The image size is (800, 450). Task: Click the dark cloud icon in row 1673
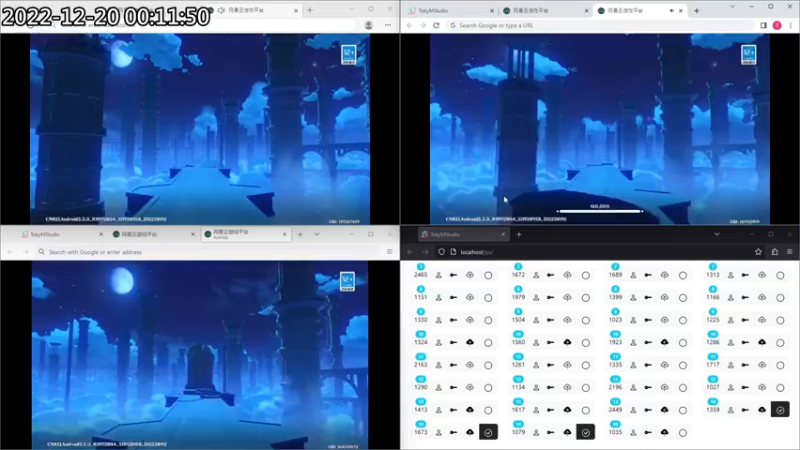[470, 432]
